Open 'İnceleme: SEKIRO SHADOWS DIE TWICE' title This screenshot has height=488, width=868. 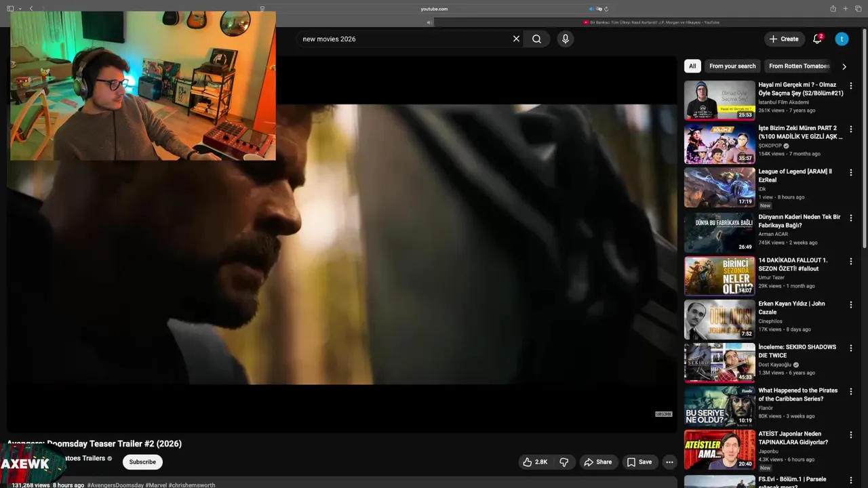[797, 351]
